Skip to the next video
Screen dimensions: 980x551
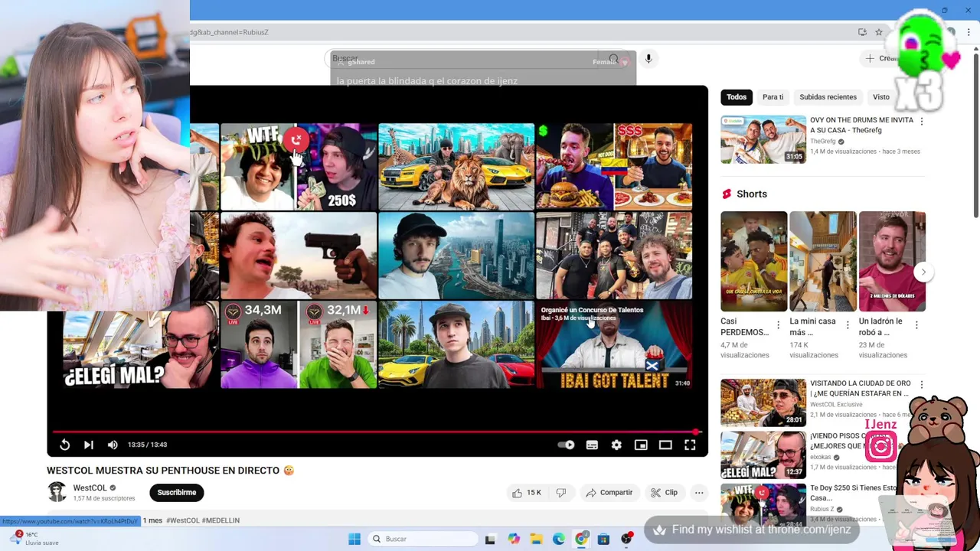pos(89,445)
